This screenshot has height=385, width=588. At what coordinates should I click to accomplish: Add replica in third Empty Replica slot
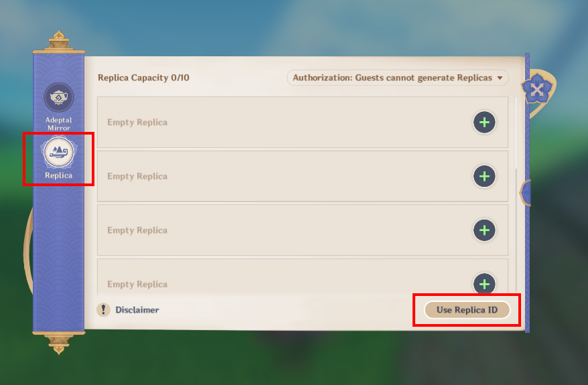coord(484,230)
